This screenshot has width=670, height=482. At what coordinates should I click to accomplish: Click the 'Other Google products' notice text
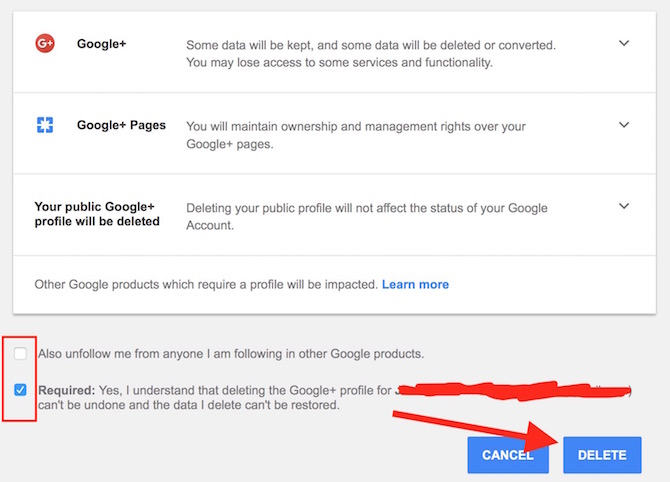coord(205,285)
